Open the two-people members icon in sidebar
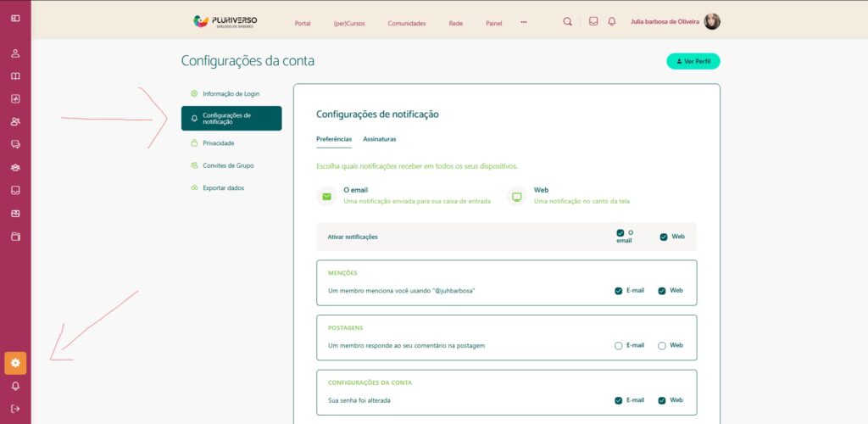 (15, 122)
